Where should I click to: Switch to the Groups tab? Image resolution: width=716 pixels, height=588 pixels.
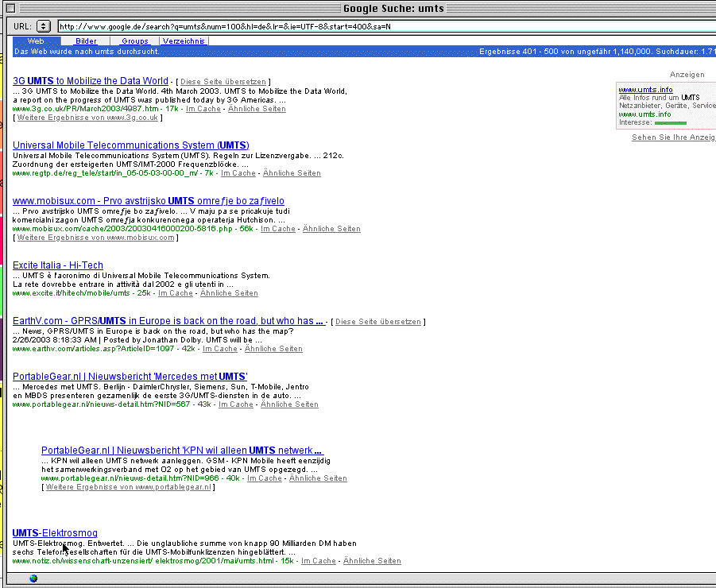pyautogui.click(x=135, y=41)
